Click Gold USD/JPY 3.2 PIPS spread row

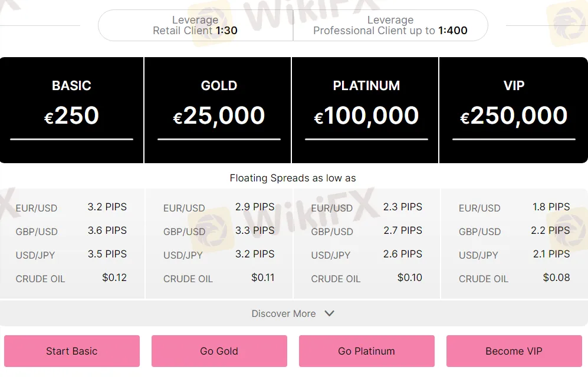click(219, 254)
